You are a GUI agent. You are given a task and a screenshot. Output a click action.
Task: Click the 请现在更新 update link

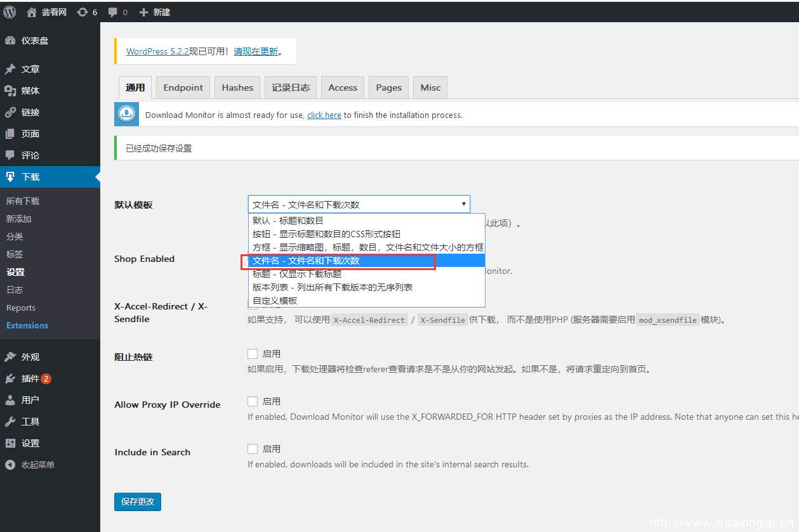[x=256, y=51]
